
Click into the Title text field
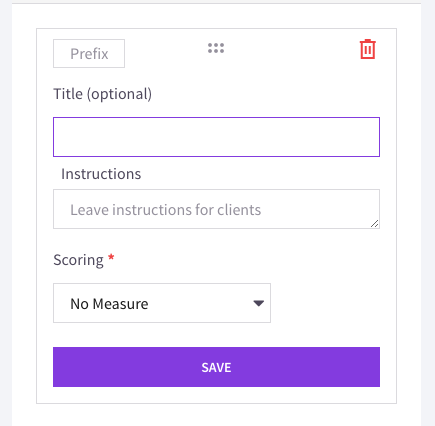point(216,137)
